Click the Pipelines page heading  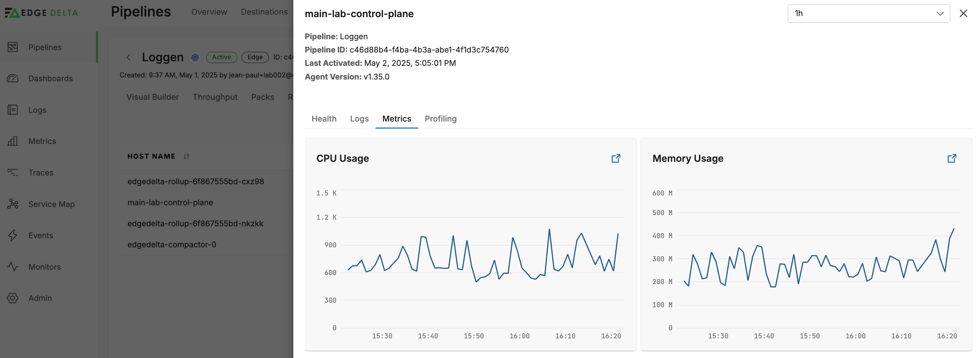click(141, 12)
